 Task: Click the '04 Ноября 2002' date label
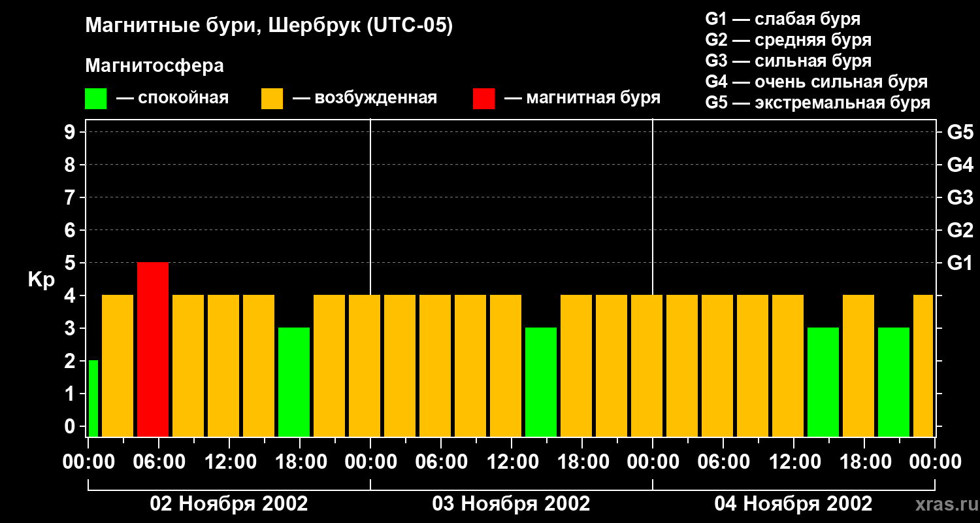pyautogui.click(x=793, y=504)
